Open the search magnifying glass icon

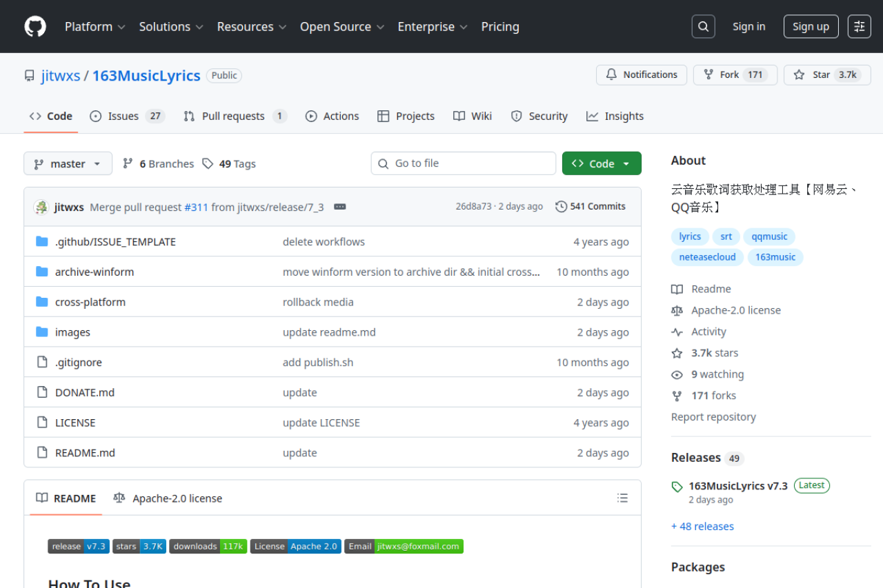(x=703, y=26)
